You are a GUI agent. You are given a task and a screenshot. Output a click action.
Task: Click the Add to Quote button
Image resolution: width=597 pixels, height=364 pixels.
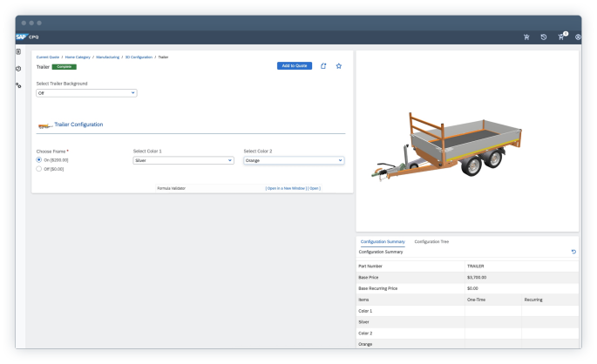294,65
